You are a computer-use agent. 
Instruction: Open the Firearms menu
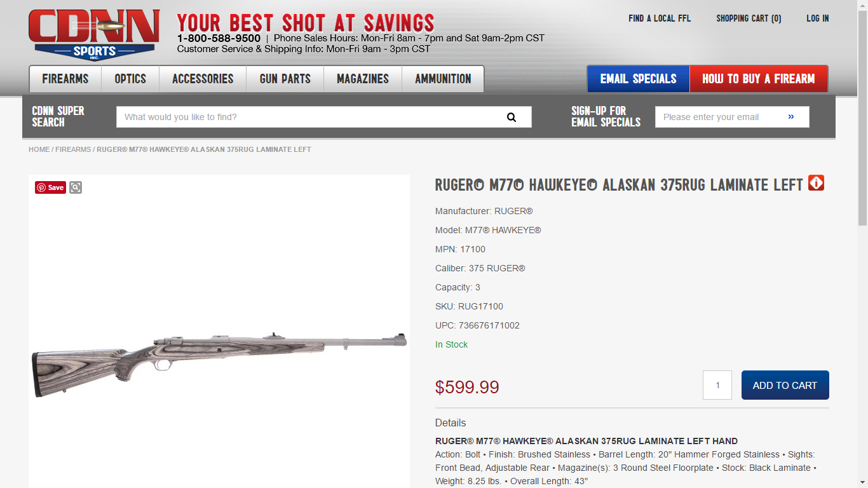tap(65, 79)
